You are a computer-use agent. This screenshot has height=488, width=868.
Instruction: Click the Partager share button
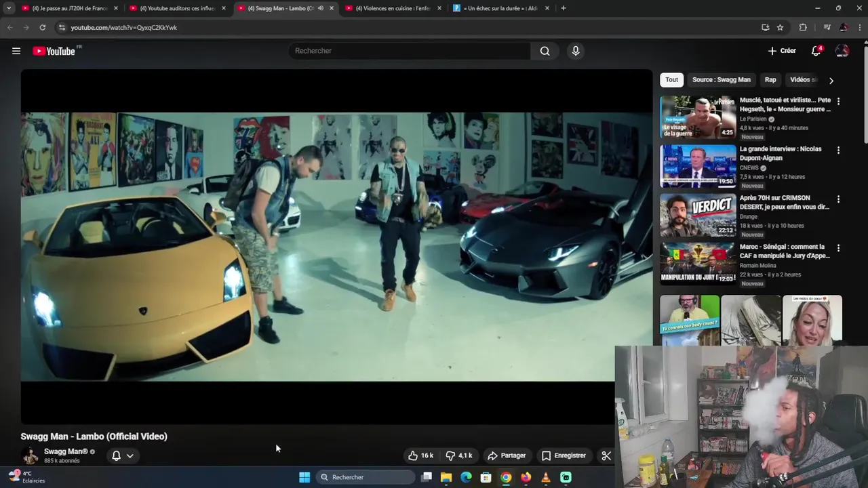pos(507,455)
